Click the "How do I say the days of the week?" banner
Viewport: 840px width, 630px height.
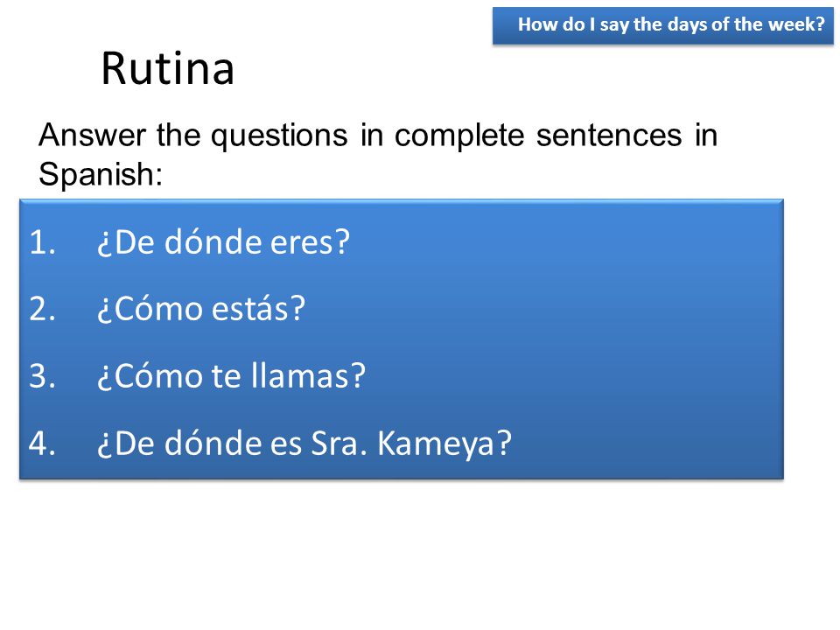pos(662,25)
